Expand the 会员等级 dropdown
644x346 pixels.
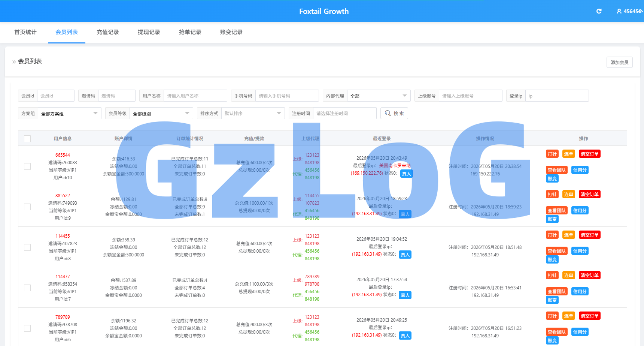point(161,113)
